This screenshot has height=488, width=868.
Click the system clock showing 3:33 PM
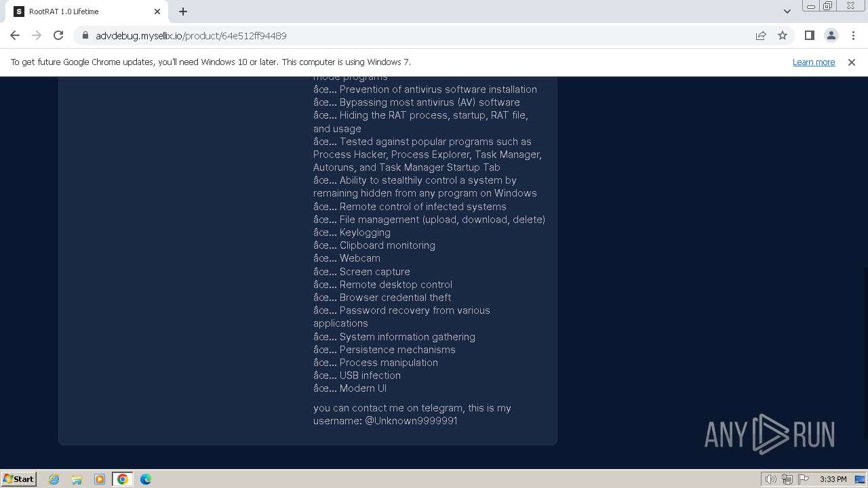[833, 479]
